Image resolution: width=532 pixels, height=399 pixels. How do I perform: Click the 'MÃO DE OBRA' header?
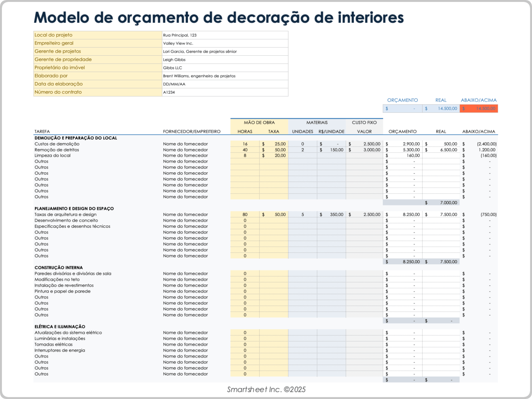259,122
